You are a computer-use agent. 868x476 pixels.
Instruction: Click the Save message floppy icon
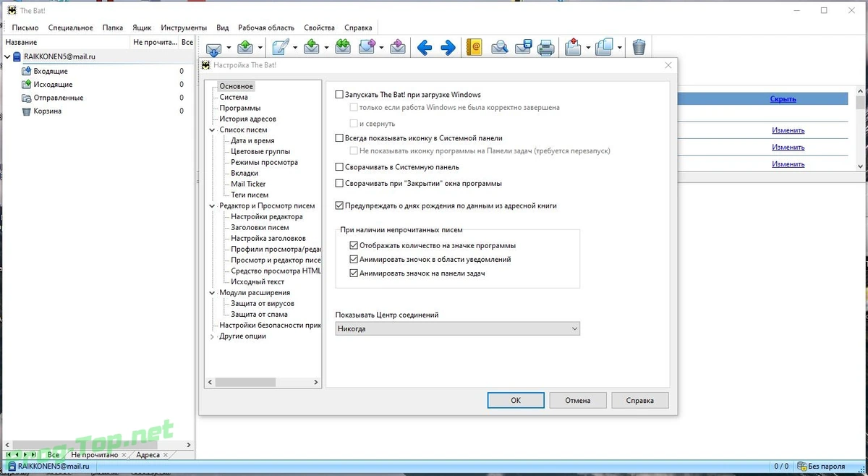click(524, 48)
